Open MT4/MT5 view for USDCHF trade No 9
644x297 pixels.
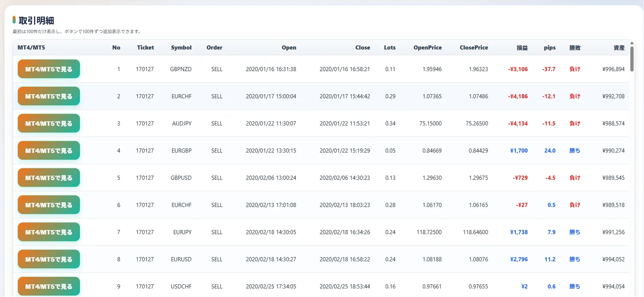coord(49,286)
